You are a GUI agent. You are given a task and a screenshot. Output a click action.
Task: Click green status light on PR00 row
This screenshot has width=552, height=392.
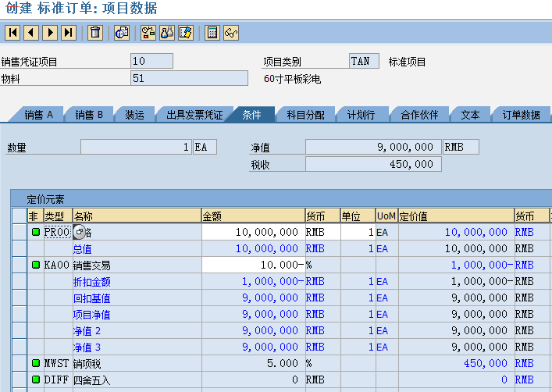tap(36, 232)
